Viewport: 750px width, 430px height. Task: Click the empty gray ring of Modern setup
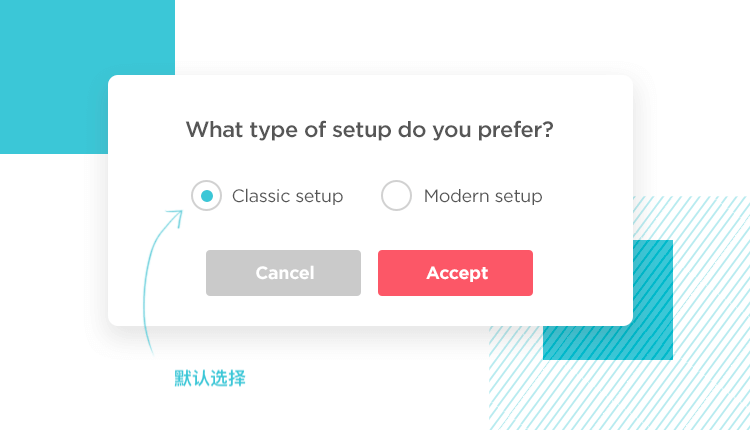tap(396, 196)
